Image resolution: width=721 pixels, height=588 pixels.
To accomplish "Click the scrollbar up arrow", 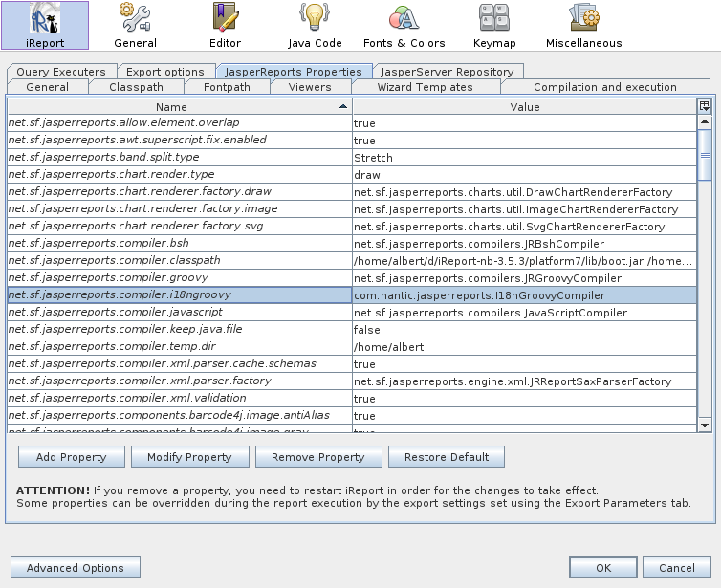I will click(x=705, y=121).
